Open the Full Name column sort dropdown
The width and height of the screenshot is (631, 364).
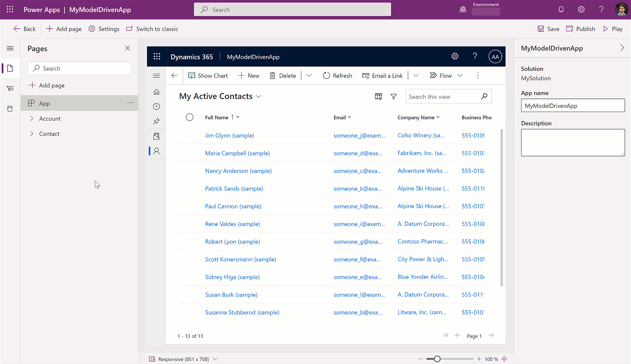point(238,117)
